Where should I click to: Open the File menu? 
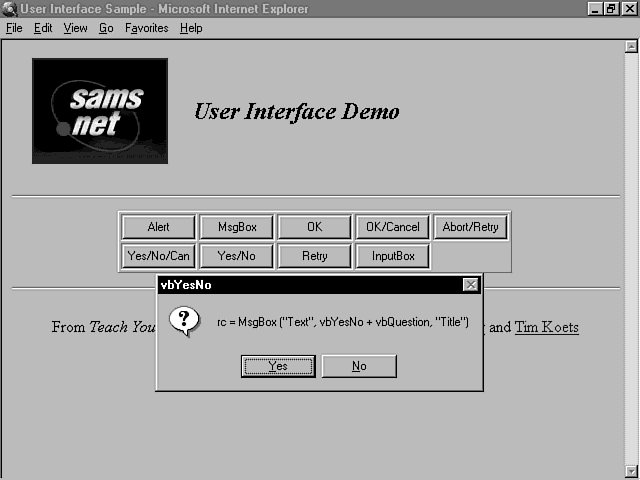coord(14,28)
